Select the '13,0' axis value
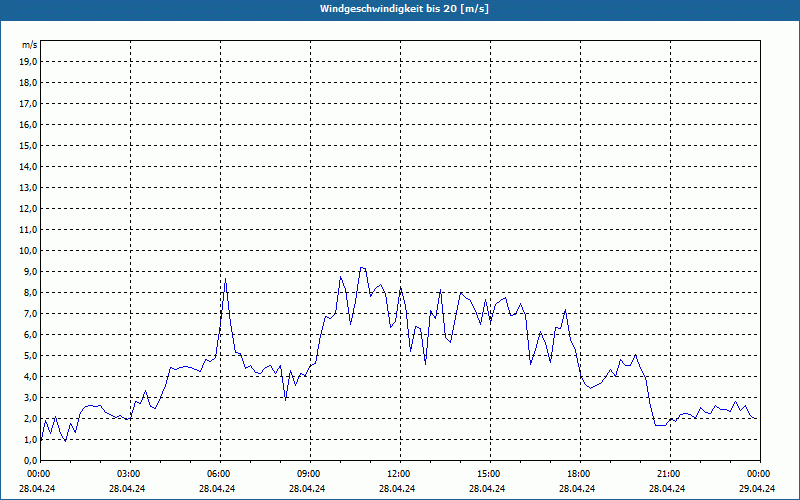The height and width of the screenshot is (500, 800). click(x=29, y=187)
